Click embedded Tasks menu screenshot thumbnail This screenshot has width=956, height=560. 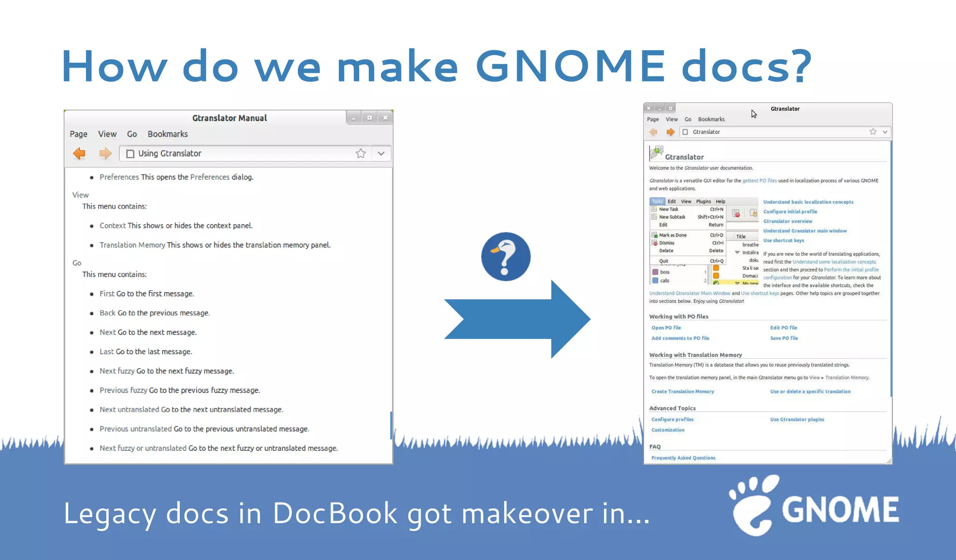point(704,241)
